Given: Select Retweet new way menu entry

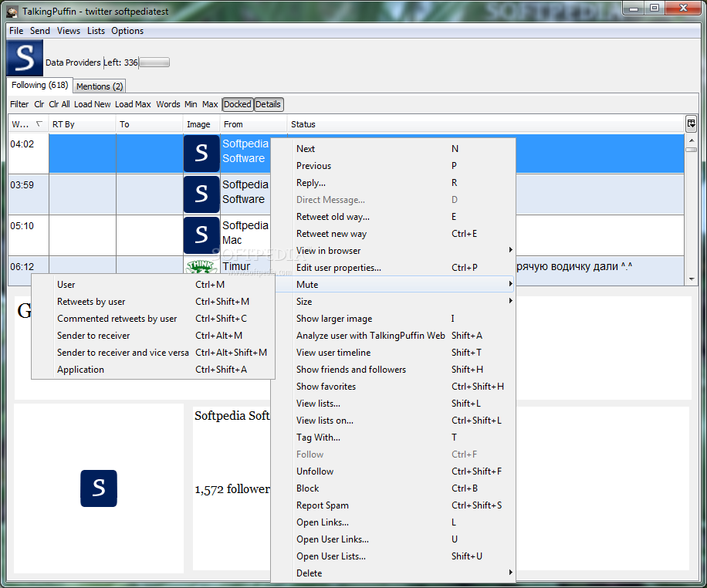Looking at the screenshot, I should click(393, 234).
